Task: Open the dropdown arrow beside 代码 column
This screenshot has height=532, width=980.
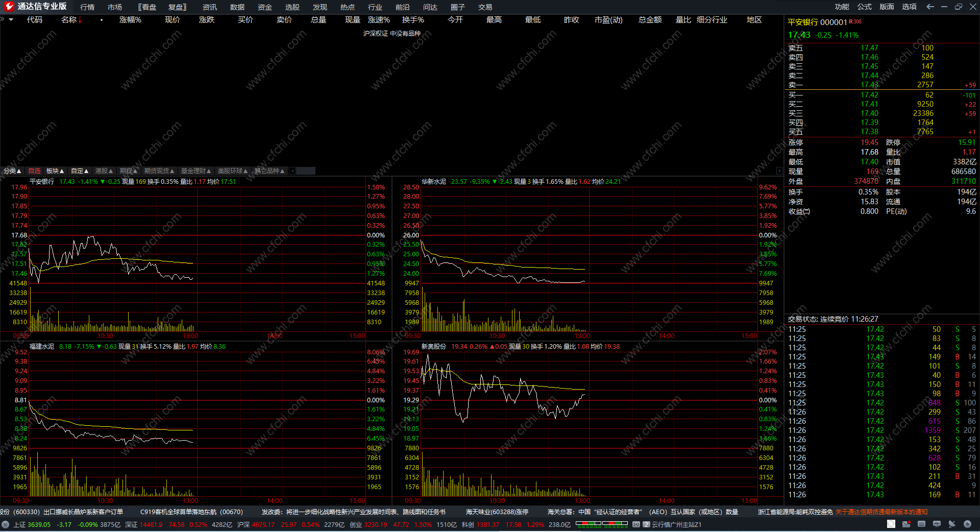Action: point(11,19)
